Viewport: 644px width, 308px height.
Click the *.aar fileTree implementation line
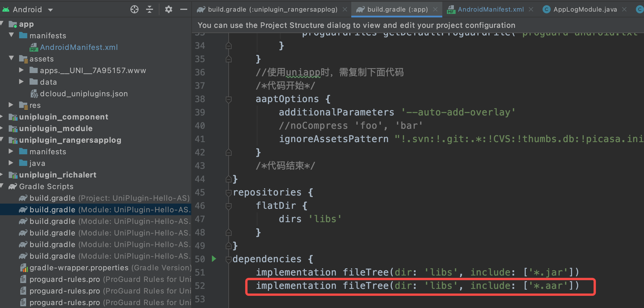(417, 286)
